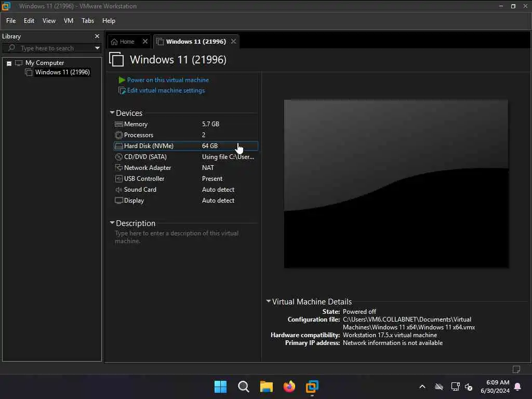Switch to the Home tab

(127, 42)
